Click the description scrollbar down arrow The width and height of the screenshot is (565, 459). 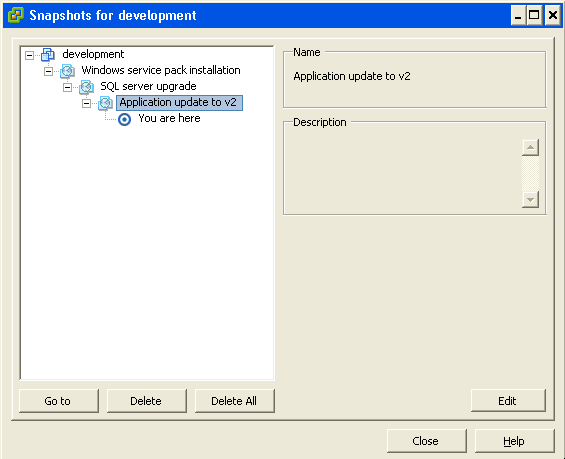530,199
